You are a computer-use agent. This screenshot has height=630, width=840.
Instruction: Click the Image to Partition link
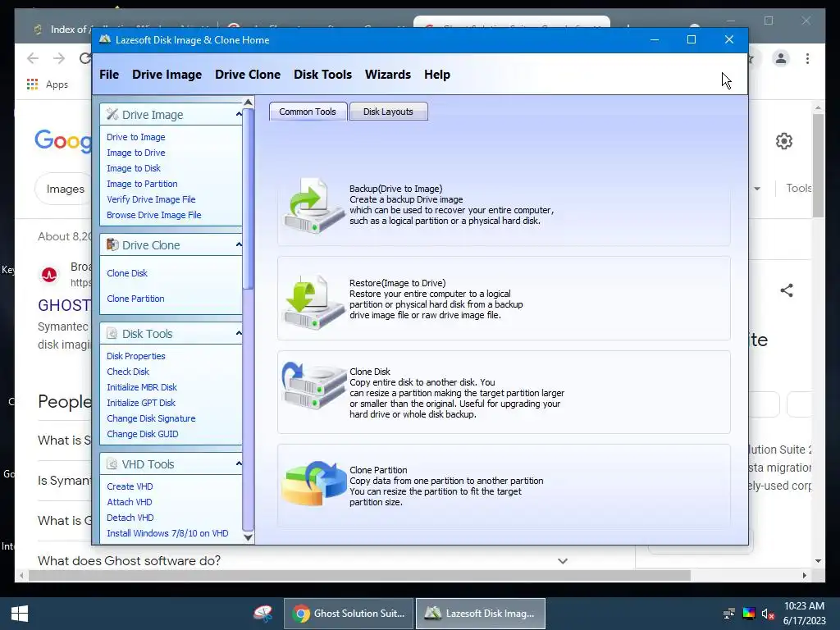click(x=142, y=184)
